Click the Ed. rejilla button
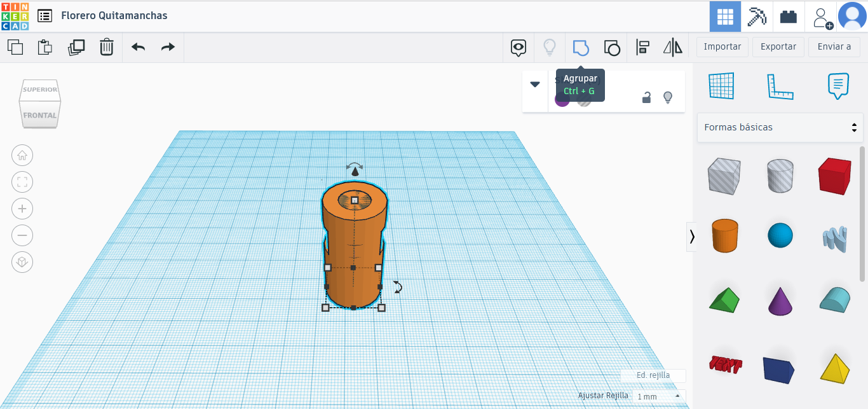 [x=653, y=375]
